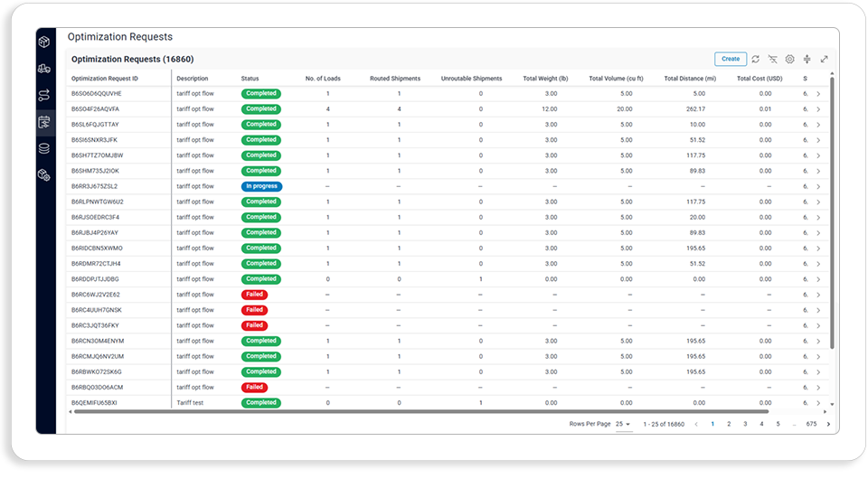The image size is (868, 488).
Task: Click the Create button
Action: pyautogui.click(x=731, y=59)
